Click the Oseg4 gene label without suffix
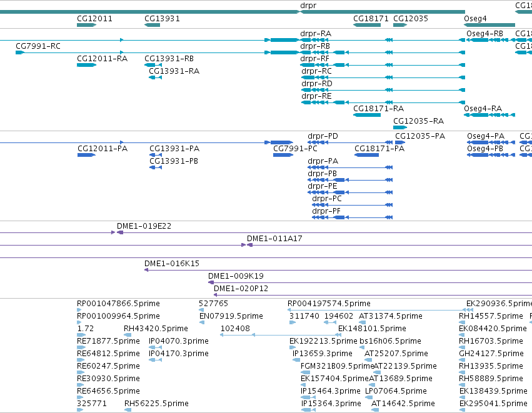 [475, 19]
